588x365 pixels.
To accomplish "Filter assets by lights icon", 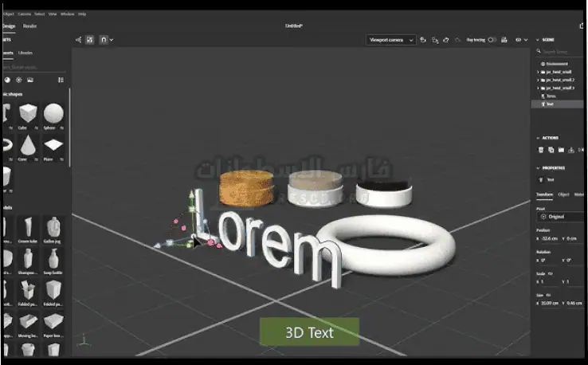I will pyautogui.click(x=18, y=80).
